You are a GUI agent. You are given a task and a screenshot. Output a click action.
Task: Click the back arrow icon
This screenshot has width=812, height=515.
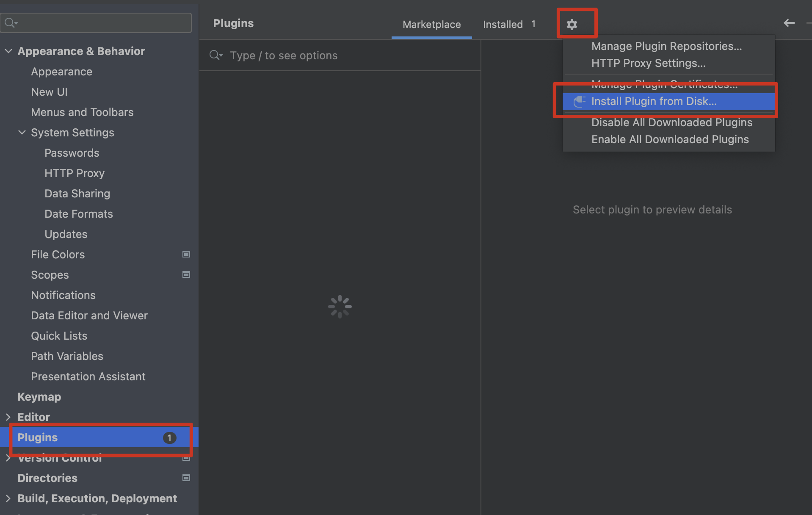[789, 23]
